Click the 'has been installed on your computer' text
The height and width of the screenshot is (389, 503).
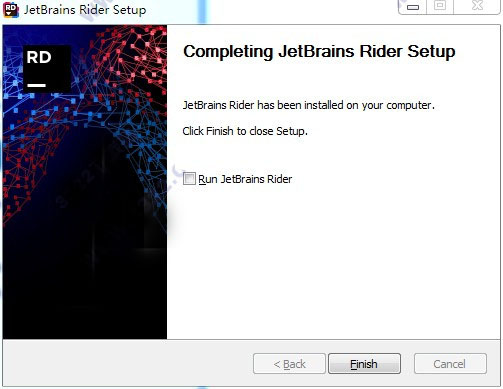346,105
